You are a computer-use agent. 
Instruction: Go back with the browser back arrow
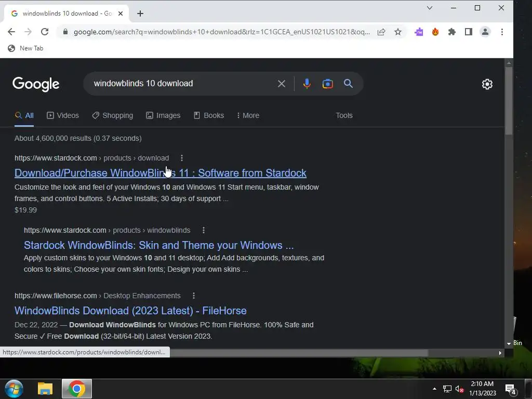tap(11, 32)
